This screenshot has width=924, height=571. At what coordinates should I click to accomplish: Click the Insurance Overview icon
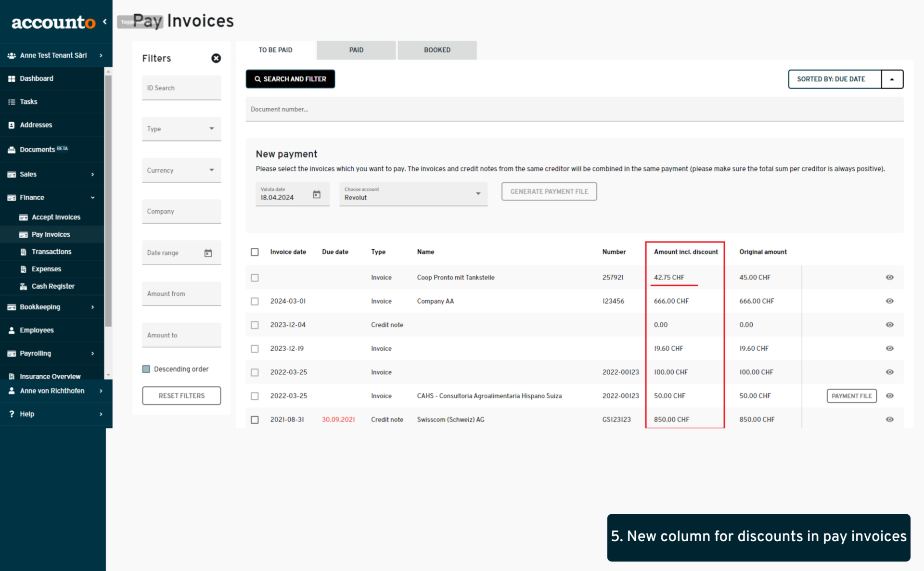tap(12, 376)
